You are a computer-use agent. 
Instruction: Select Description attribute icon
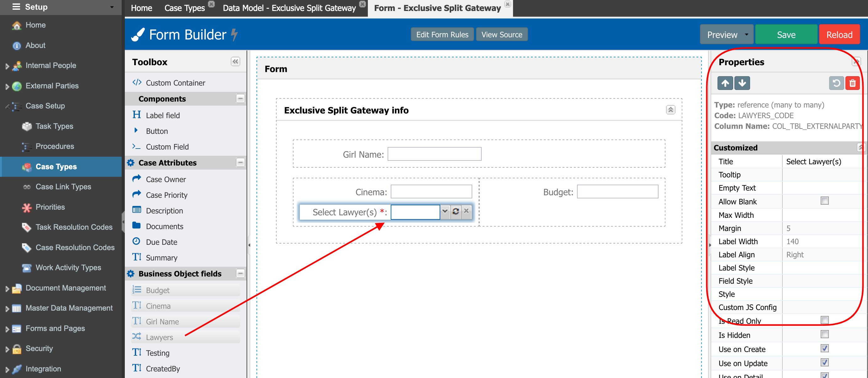point(136,210)
